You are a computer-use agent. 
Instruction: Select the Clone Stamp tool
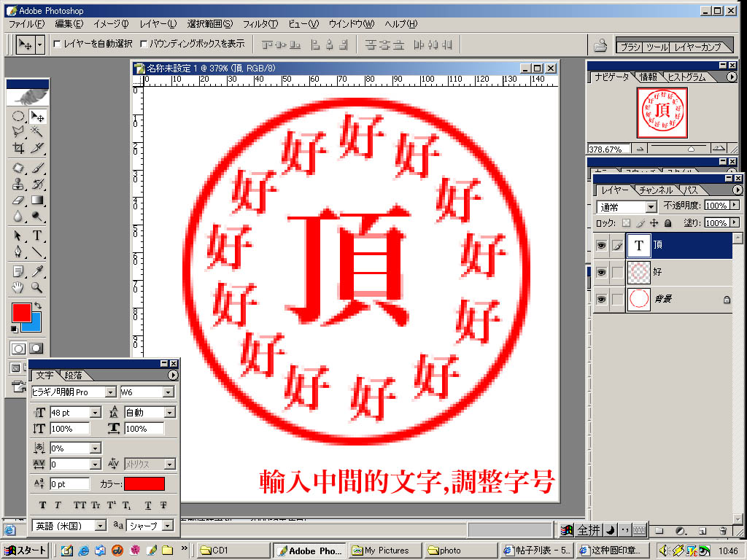coord(18,184)
